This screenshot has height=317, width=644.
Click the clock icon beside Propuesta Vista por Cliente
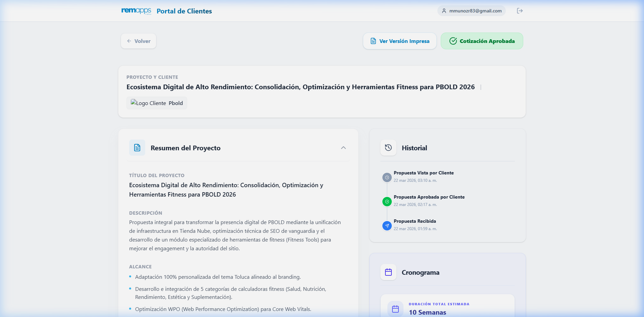387,177
